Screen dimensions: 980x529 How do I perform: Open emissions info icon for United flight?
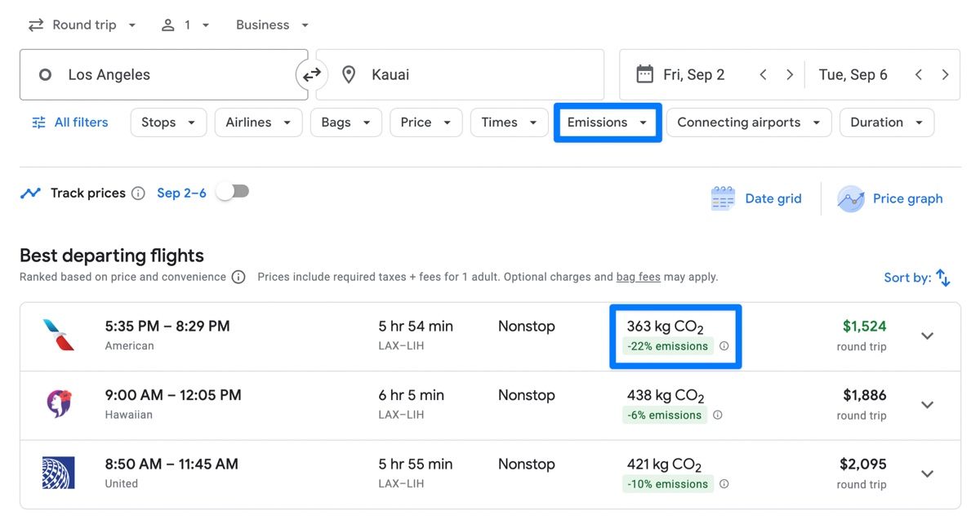point(724,483)
